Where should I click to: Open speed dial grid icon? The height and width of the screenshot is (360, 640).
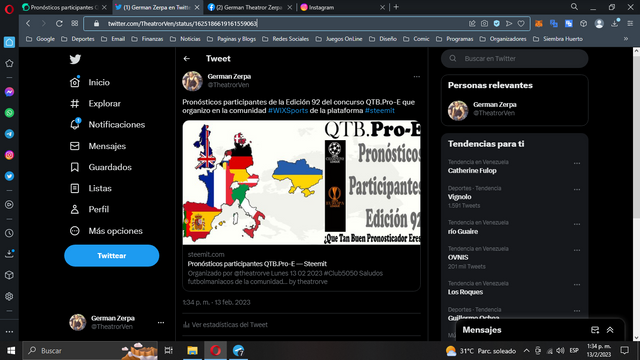[x=75, y=24]
